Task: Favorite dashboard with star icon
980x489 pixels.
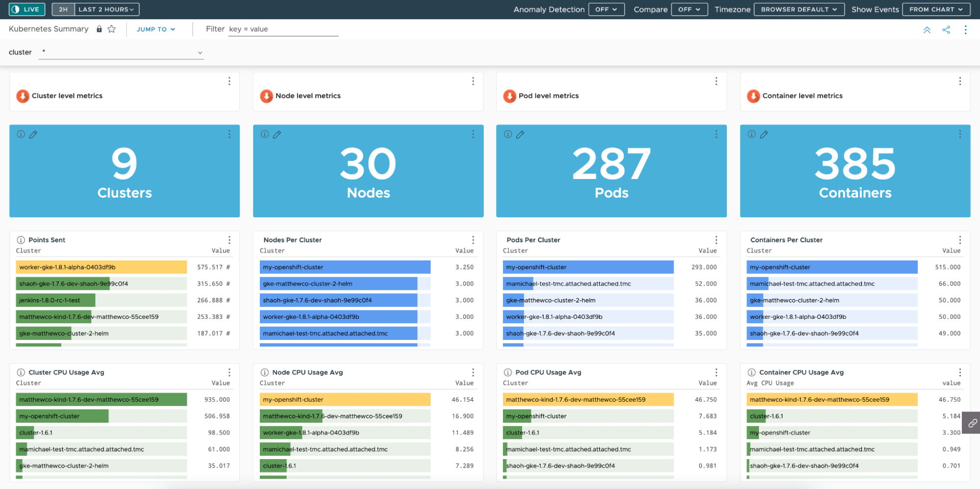Action: [112, 29]
